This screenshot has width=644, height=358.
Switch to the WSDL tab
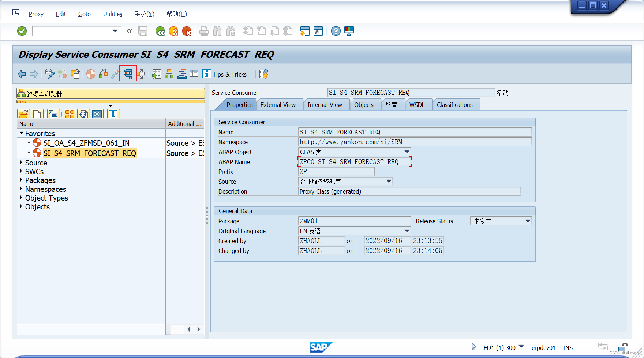click(417, 105)
